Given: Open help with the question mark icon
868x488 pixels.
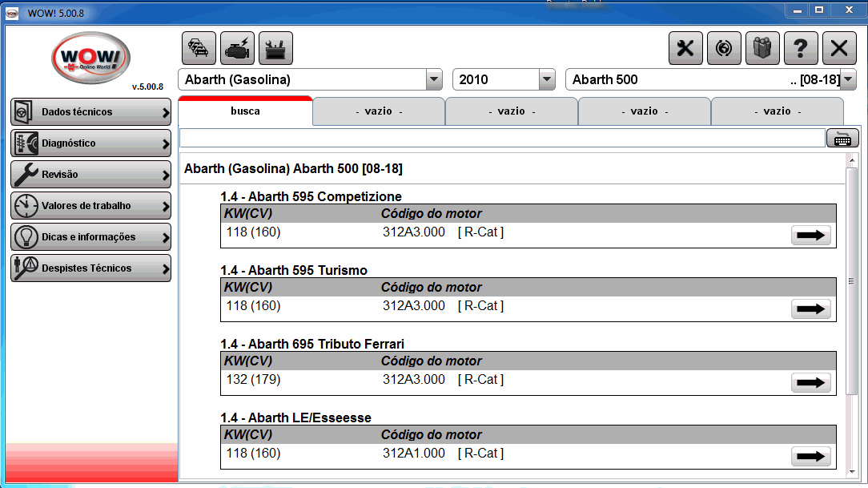Looking at the screenshot, I should [801, 48].
